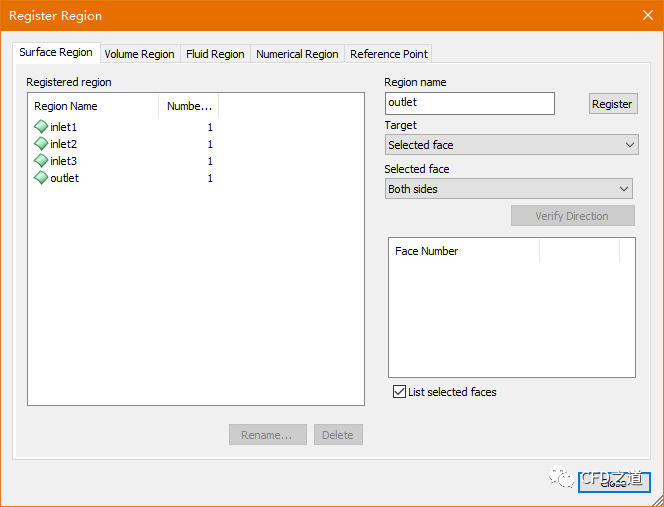Open the Target dropdown showing Selected face
The image size is (664, 507).
[511, 145]
